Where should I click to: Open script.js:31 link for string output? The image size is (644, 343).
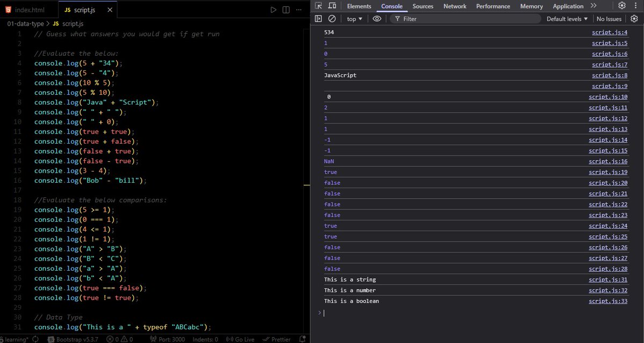[608, 279]
